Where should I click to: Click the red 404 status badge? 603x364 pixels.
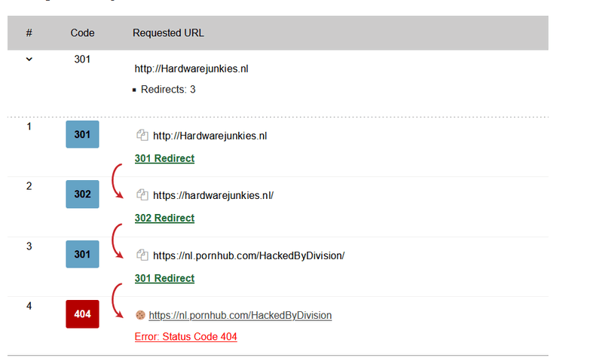(82, 314)
